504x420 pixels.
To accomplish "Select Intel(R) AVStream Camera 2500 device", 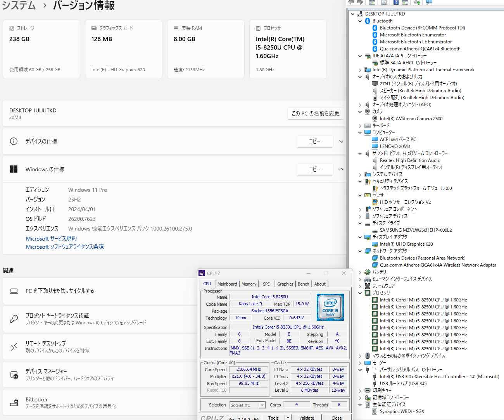I will (411, 119).
